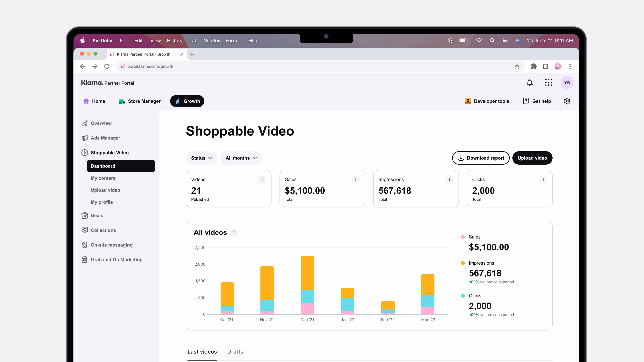Open the browser three-dot menu

(x=570, y=66)
